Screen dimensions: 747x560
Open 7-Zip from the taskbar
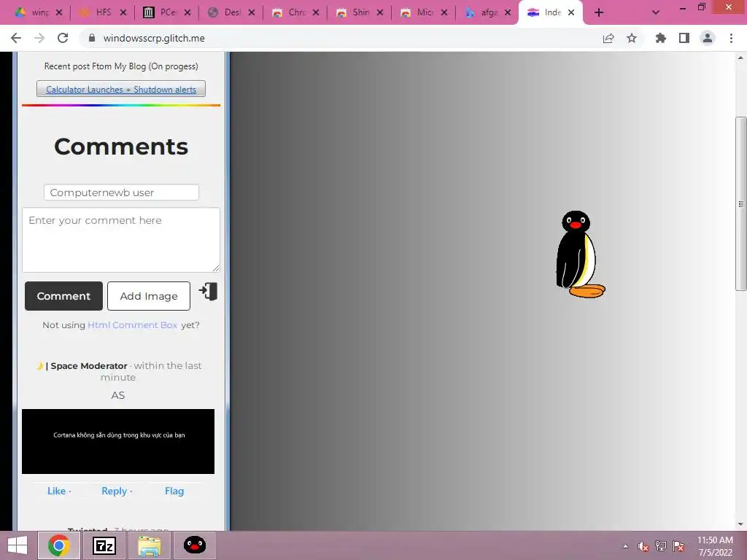[x=104, y=545]
